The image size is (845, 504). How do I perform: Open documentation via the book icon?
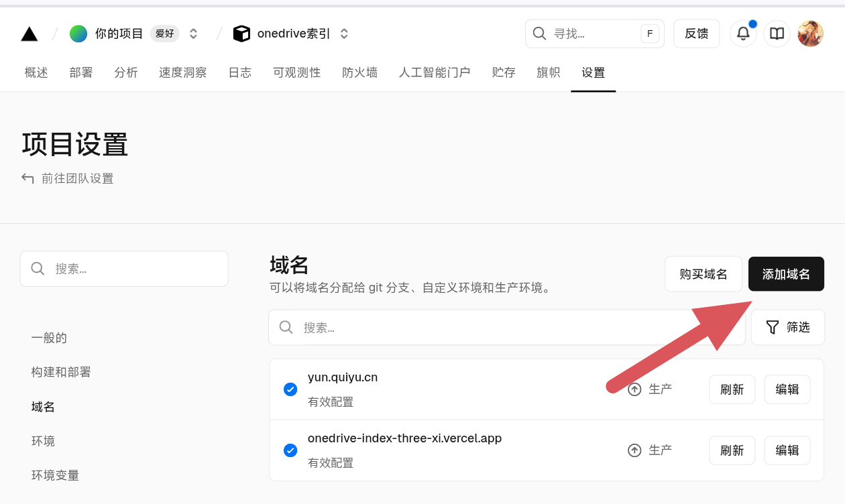click(x=777, y=33)
